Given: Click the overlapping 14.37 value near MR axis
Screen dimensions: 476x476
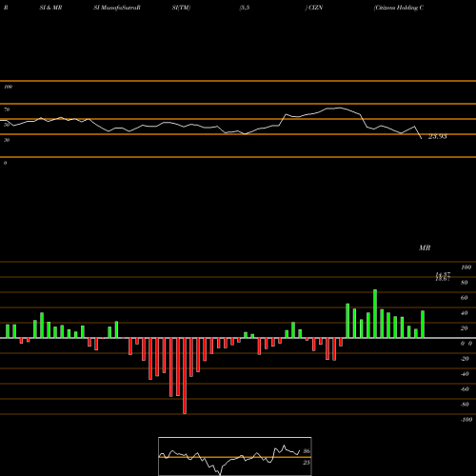Looking at the screenshot, I should (x=443, y=274).
